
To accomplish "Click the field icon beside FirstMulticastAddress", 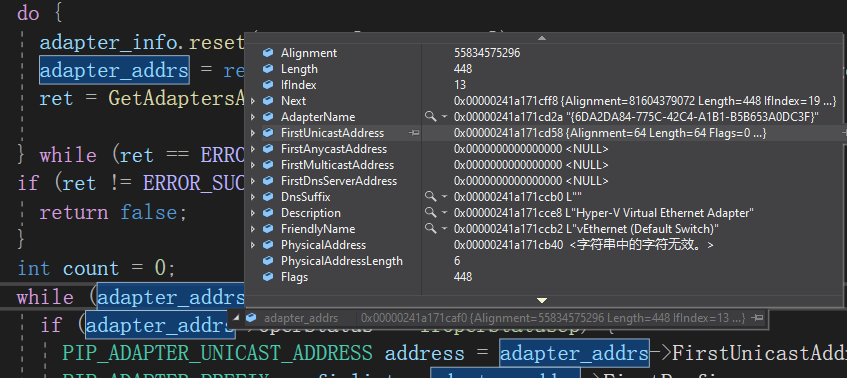I will point(268,165).
